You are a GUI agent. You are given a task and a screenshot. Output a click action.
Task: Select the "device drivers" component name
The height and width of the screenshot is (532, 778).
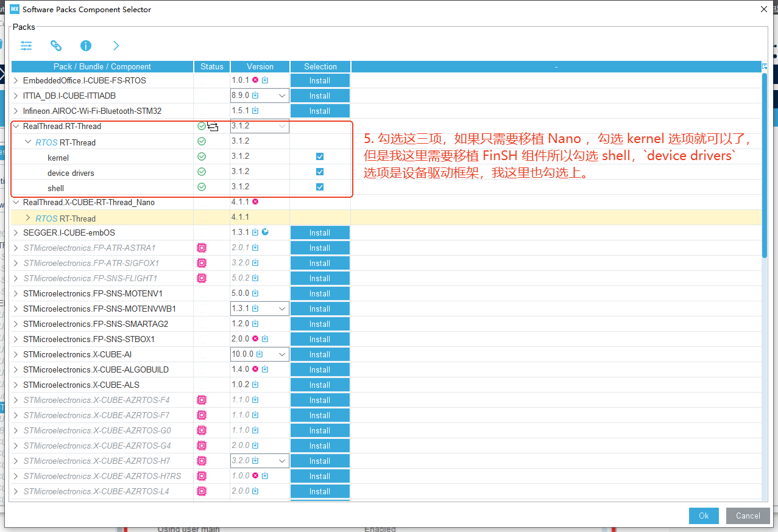pos(71,173)
